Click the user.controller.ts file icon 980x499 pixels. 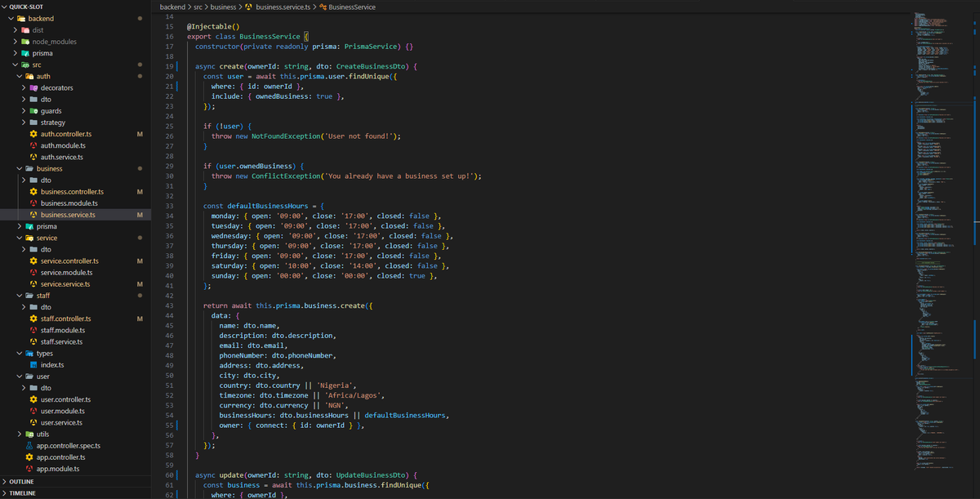[x=33, y=399]
